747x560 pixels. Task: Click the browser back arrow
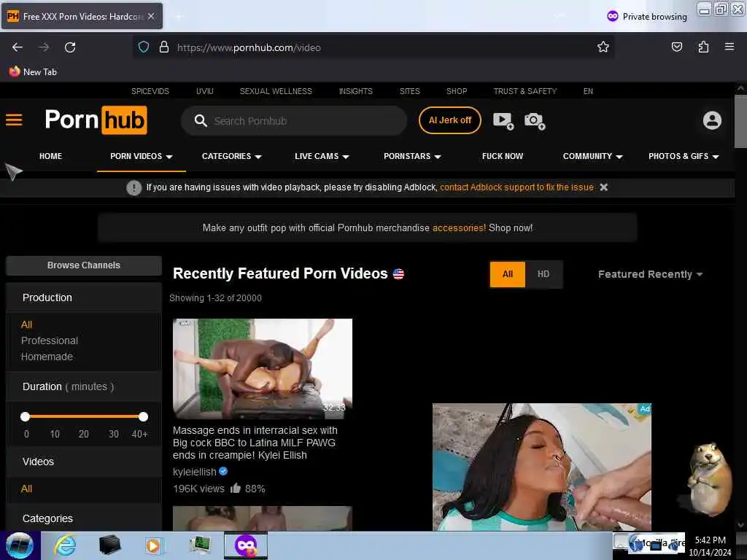(x=18, y=47)
